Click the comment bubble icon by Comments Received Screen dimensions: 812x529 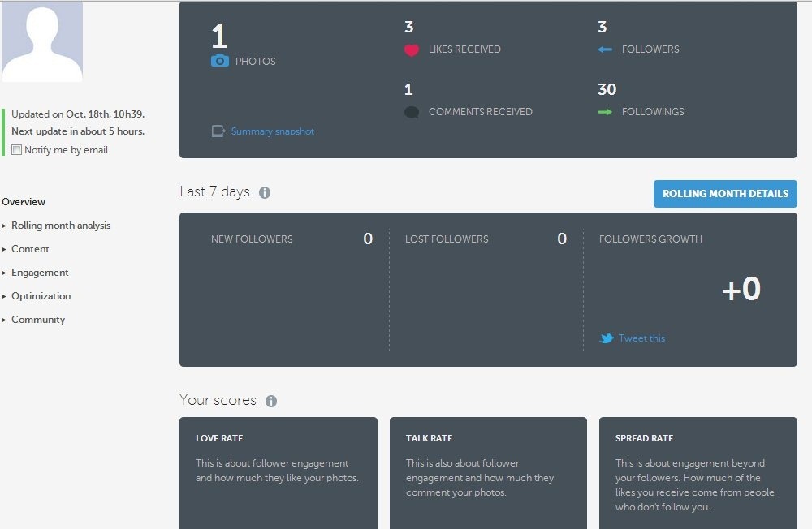pos(412,112)
